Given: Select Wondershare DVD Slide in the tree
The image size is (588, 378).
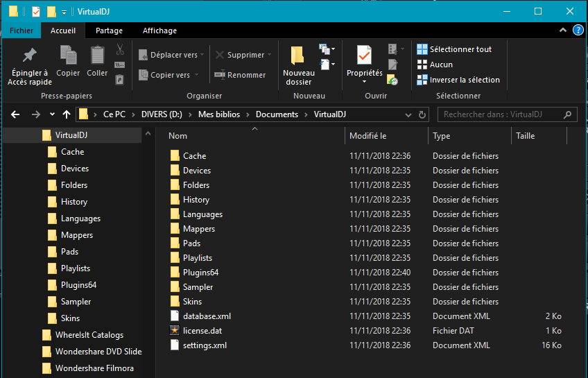Looking at the screenshot, I should pos(98,352).
